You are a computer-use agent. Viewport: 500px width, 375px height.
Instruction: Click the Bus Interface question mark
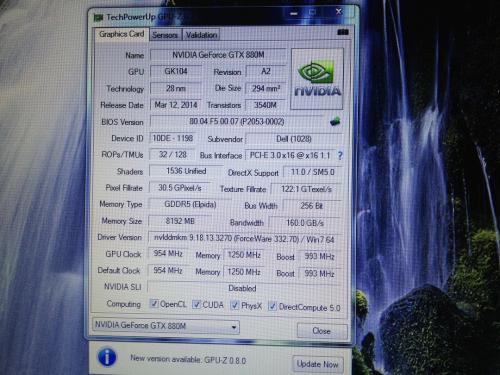click(340, 155)
